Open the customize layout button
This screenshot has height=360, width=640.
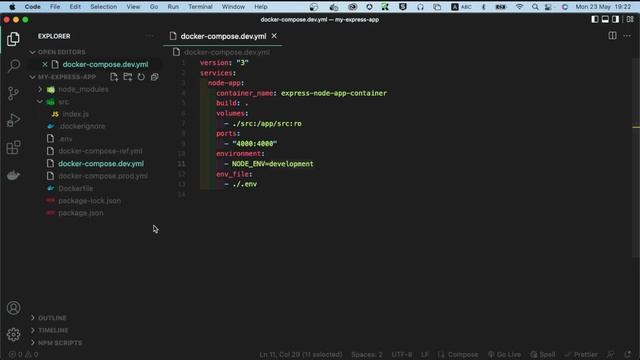(x=630, y=19)
